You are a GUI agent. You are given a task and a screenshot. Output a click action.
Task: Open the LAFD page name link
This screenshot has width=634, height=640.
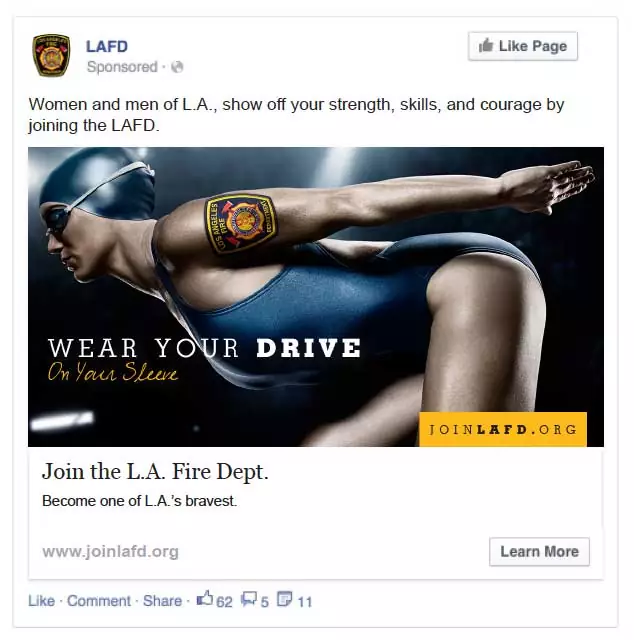(x=107, y=46)
